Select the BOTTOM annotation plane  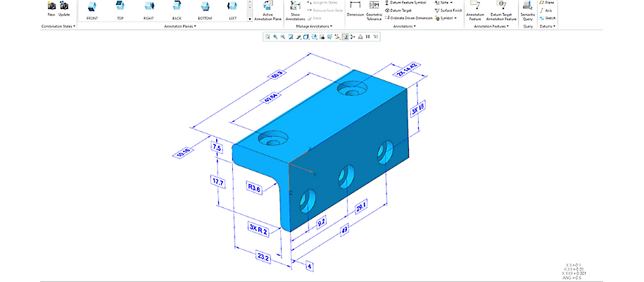pos(204,8)
